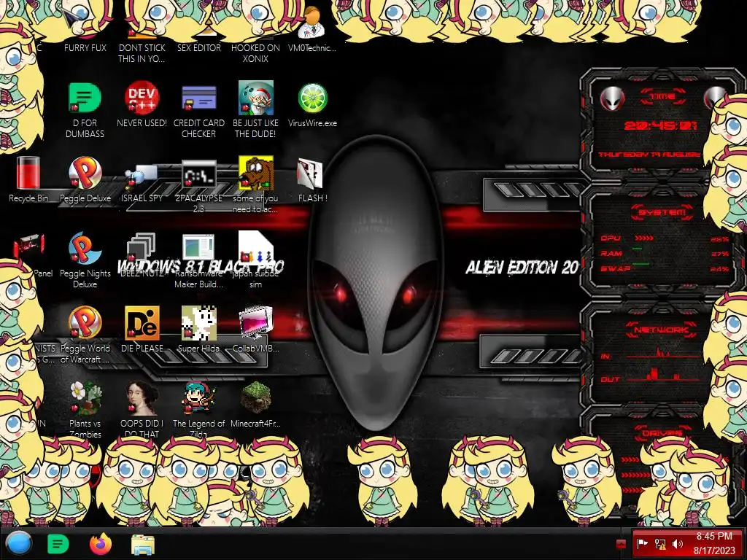This screenshot has height=560, width=747.
Task: Click the CPU usage row
Action: pos(664,238)
